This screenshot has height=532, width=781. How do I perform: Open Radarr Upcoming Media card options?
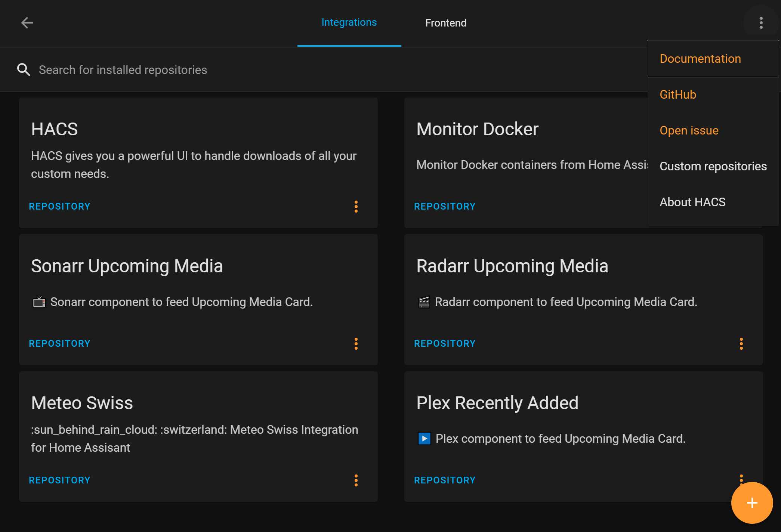point(741,344)
